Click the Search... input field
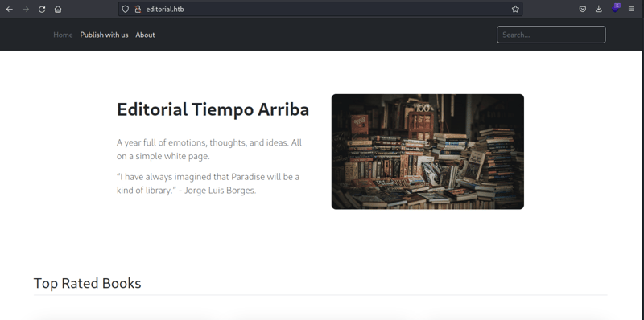 551,35
